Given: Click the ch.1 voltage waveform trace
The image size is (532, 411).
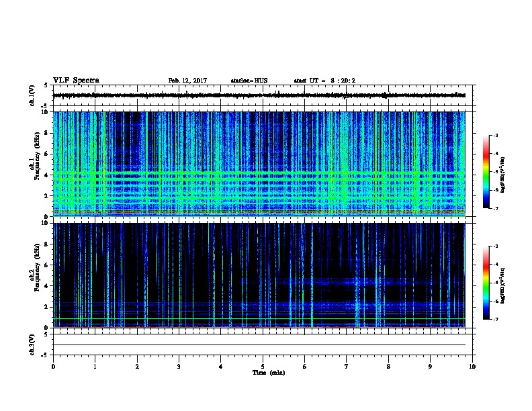Looking at the screenshot, I should point(259,95).
